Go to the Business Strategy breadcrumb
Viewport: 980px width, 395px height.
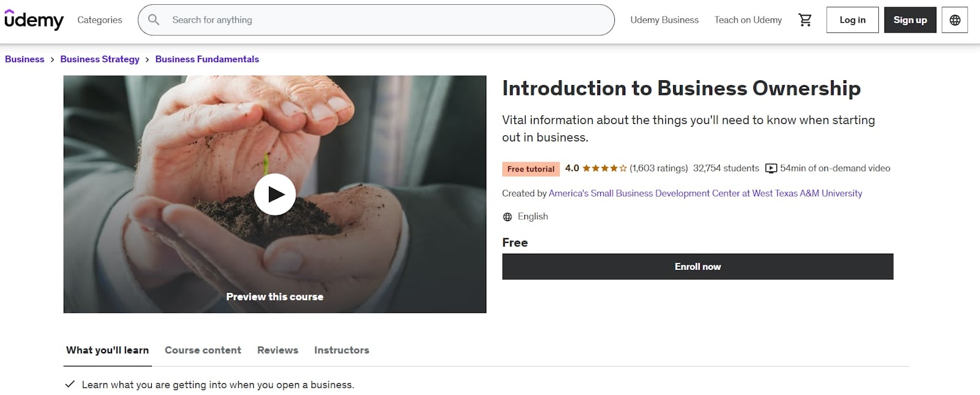(x=100, y=59)
